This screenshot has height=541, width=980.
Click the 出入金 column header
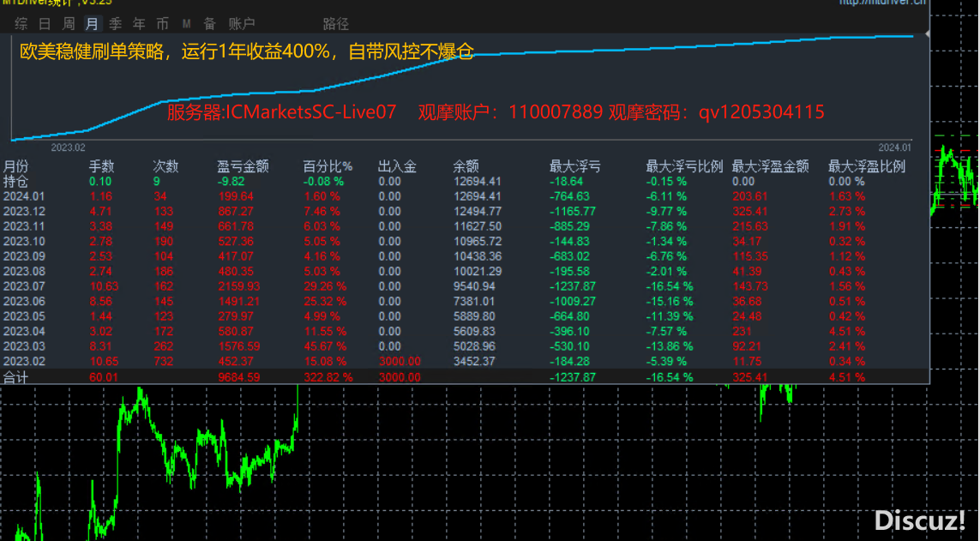[397, 166]
